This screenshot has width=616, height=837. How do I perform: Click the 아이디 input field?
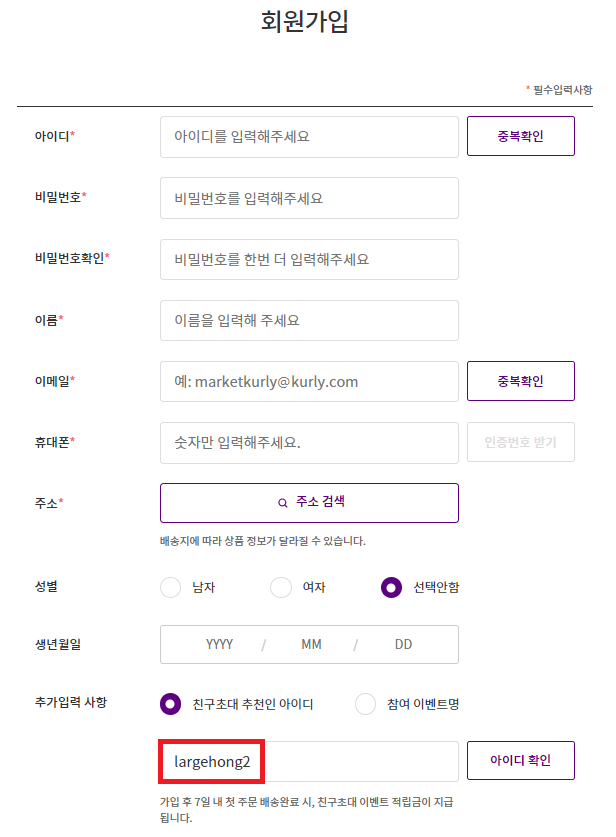(x=309, y=137)
